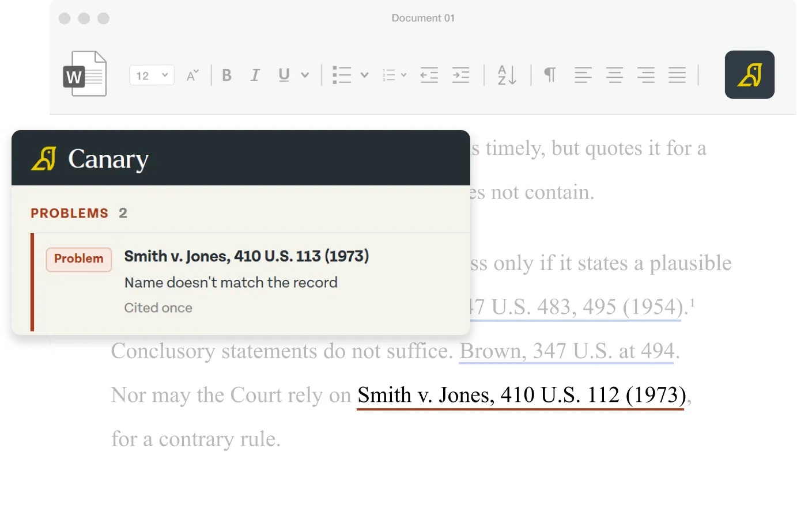The width and height of the screenshot is (797, 532).
Task: Click the Canary title text in panel header
Action: [x=108, y=159]
